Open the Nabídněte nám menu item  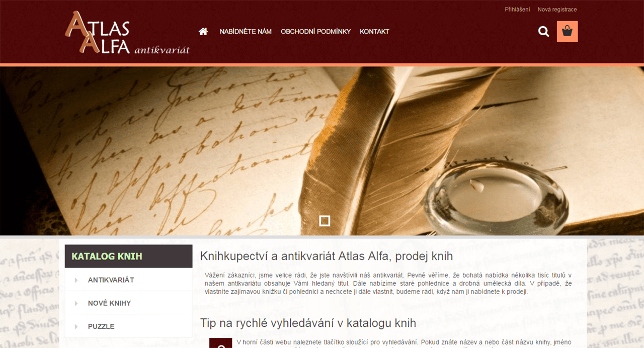coord(246,31)
